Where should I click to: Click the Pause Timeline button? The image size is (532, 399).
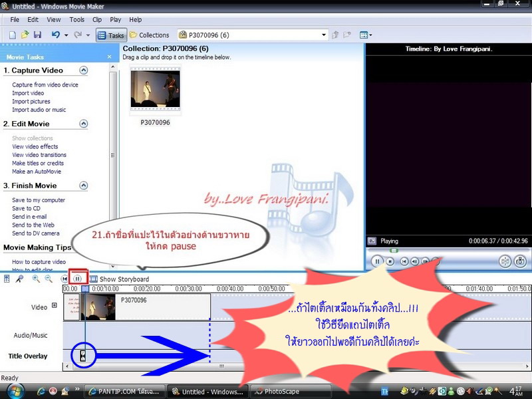78,279
